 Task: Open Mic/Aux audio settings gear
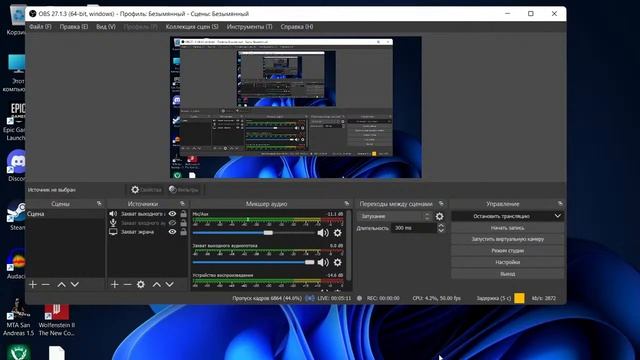338,233
